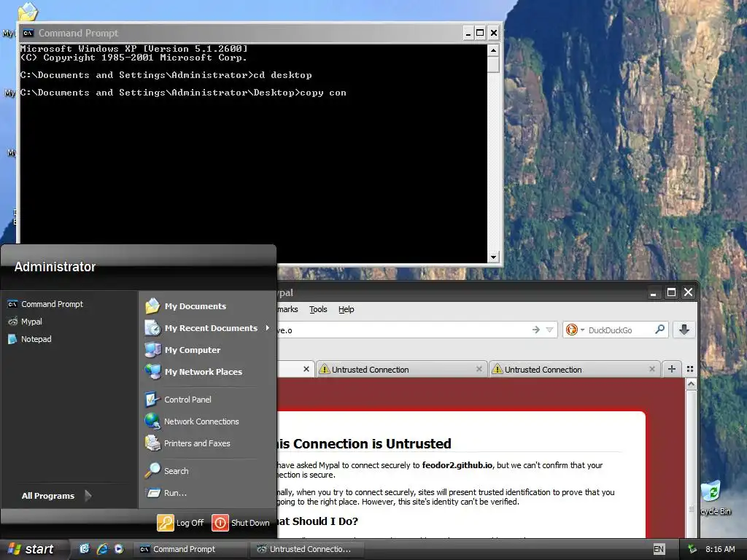Viewport: 747px width, 560px height.
Task: Open the Command Prompt title bar system icon
Action: [x=28, y=33]
